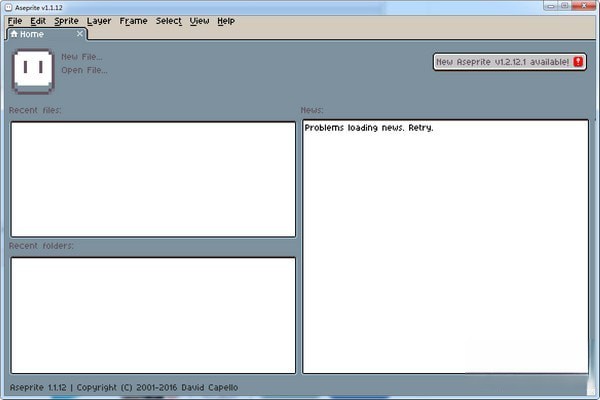The image size is (600, 400).
Task: Click the Recent files list box
Action: pyautogui.click(x=153, y=179)
